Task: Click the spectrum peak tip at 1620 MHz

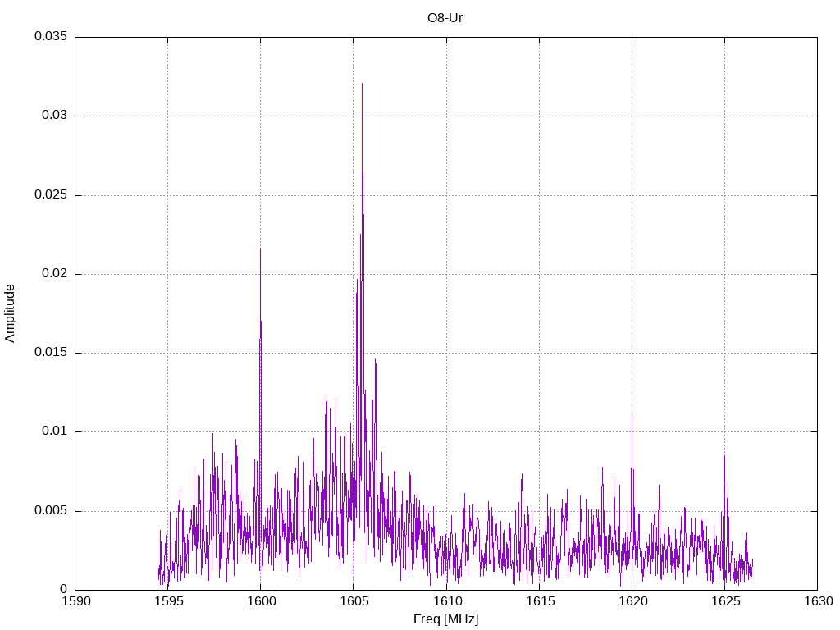Action: (632, 415)
